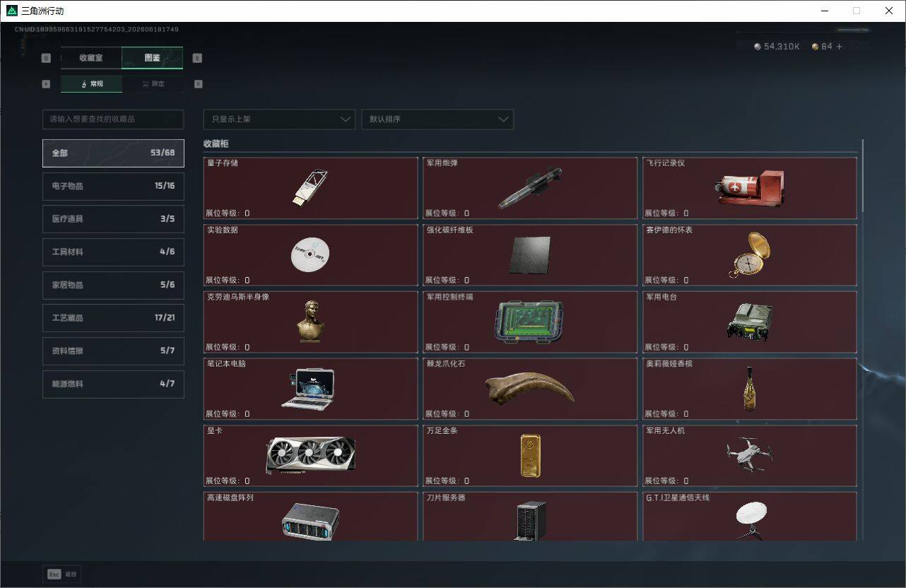Select the 刀片服务器 server icon
The width and height of the screenshot is (906, 588).
[530, 521]
